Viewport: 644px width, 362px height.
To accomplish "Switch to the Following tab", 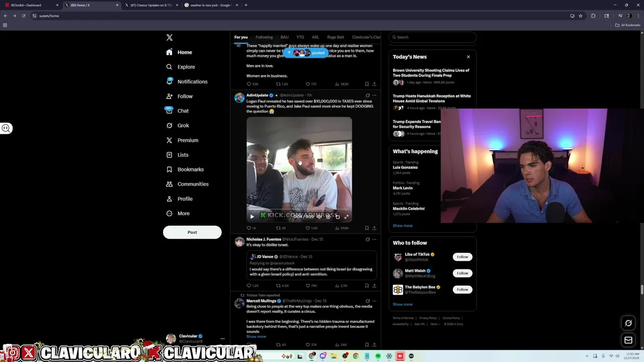I will pyautogui.click(x=264, y=37).
